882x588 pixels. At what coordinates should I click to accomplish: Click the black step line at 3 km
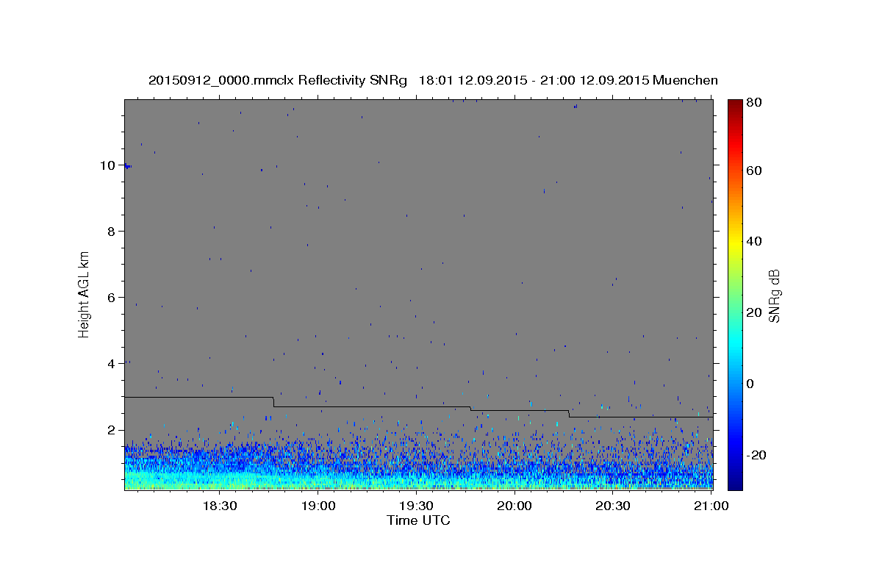pos(198,397)
